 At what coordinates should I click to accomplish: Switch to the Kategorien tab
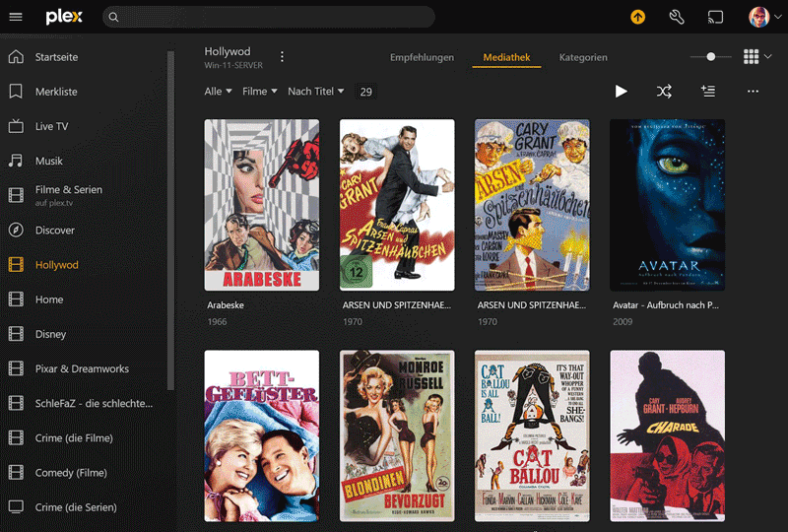point(583,57)
